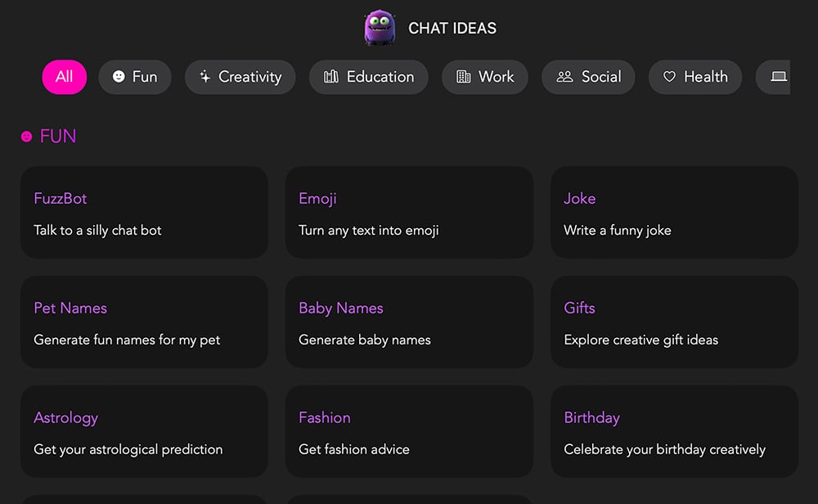Image resolution: width=818 pixels, height=504 pixels.
Task: Select the Fashion advice card
Action: pos(409,431)
